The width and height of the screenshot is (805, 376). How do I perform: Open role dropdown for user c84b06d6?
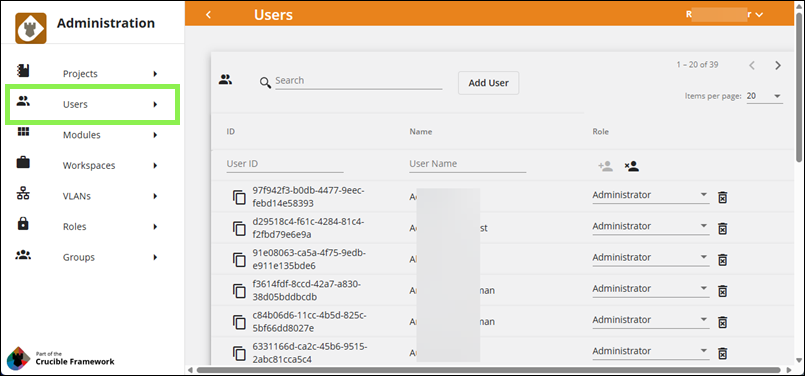pyautogui.click(x=650, y=320)
